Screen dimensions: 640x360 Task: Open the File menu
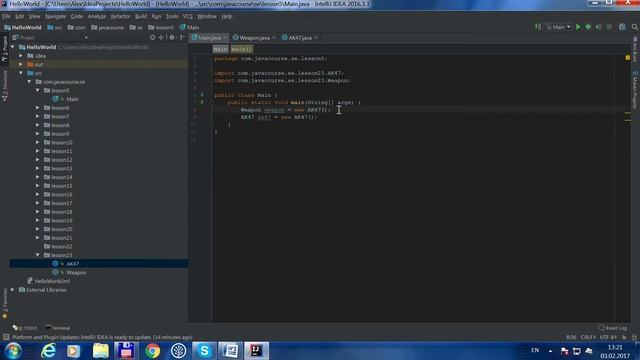[x=6, y=16]
